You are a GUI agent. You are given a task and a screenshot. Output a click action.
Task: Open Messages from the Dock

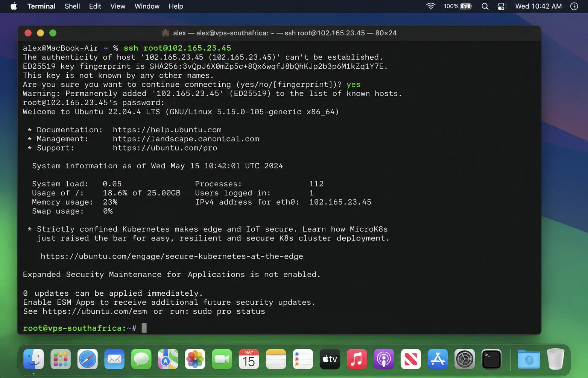point(141,359)
